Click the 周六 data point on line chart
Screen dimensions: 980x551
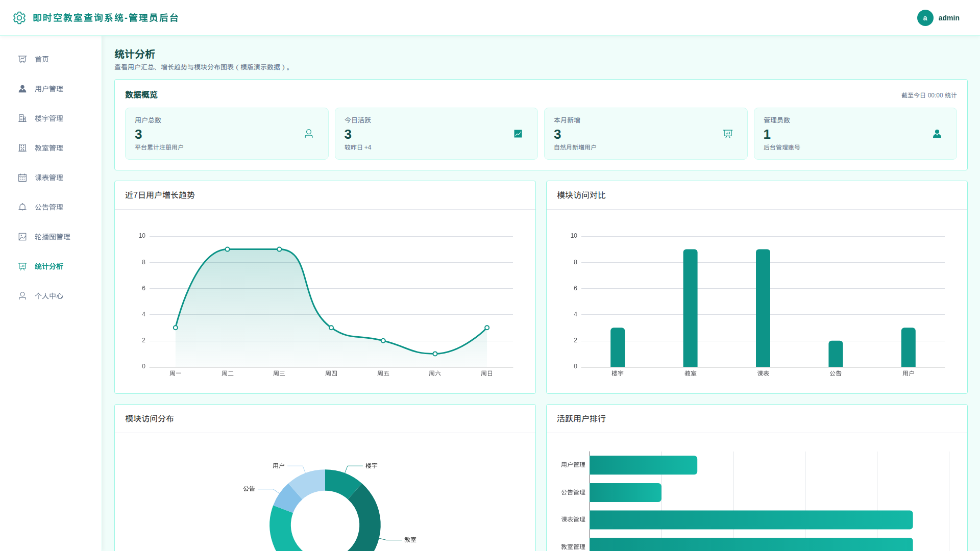(435, 354)
